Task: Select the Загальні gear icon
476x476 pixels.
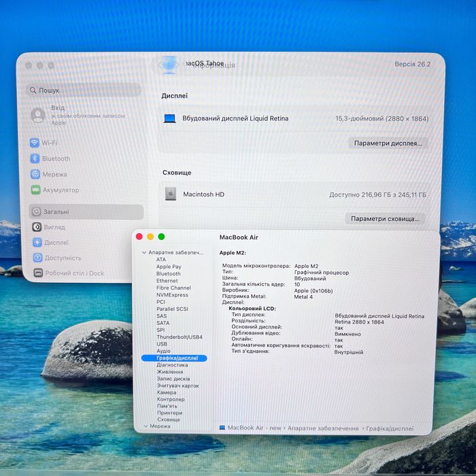Action: pos(37,211)
